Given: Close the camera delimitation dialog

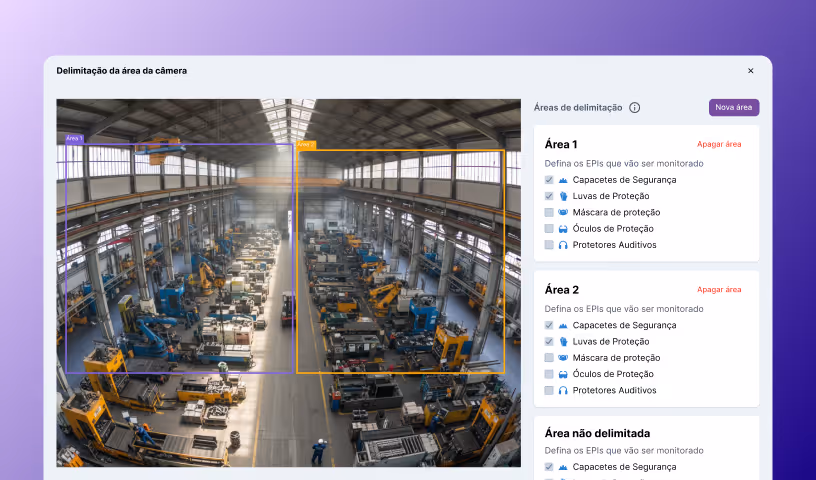Looking at the screenshot, I should click(750, 71).
